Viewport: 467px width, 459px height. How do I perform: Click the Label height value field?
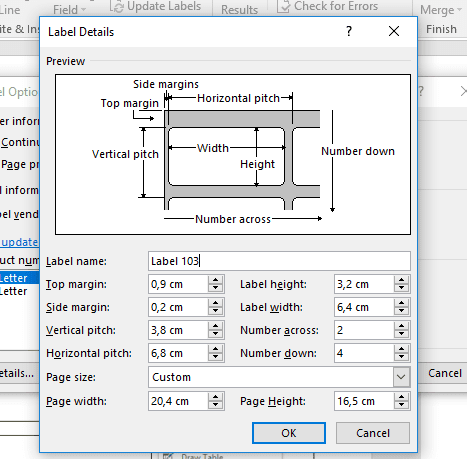point(364,284)
